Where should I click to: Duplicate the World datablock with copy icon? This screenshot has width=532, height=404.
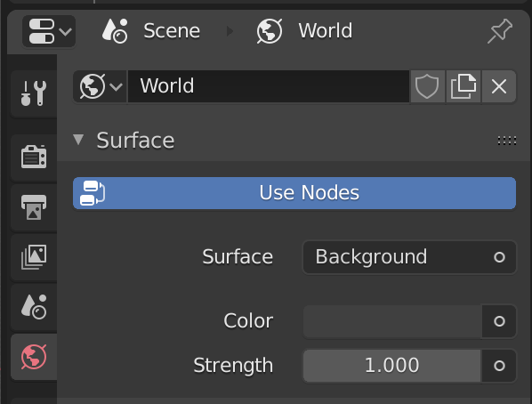point(463,86)
